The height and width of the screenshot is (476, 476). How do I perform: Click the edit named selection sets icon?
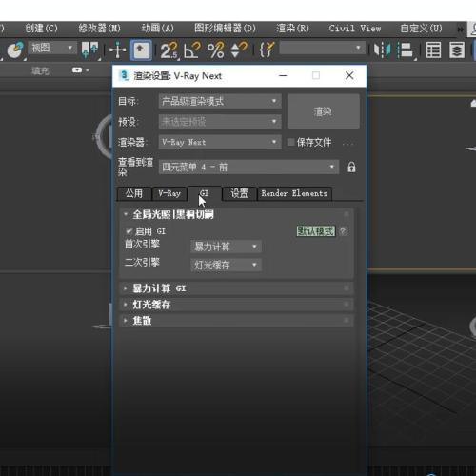267,50
